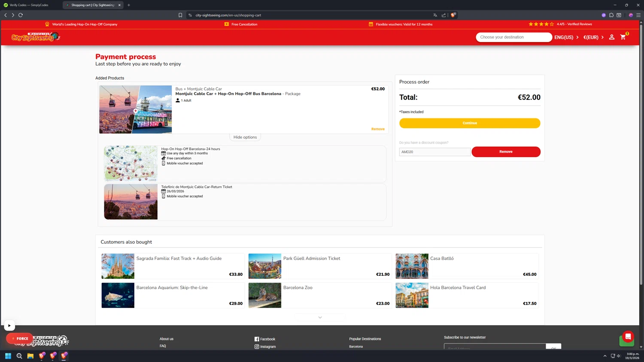Show hidden system tray icons
The width and height of the screenshot is (644, 362).
(x=605, y=356)
